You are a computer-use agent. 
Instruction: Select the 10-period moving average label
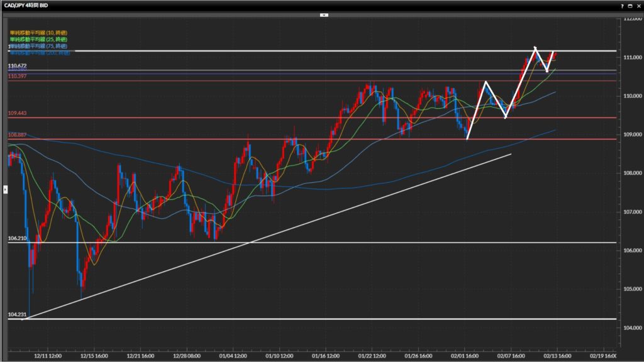point(38,32)
